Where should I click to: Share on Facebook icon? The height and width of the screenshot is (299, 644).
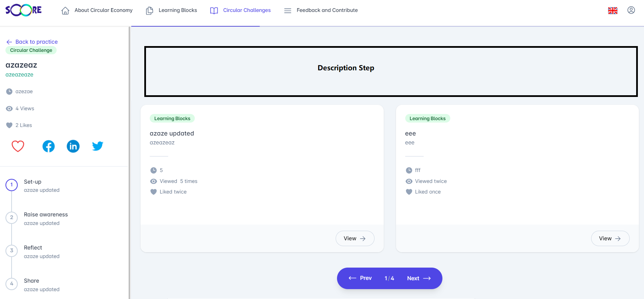click(x=48, y=146)
